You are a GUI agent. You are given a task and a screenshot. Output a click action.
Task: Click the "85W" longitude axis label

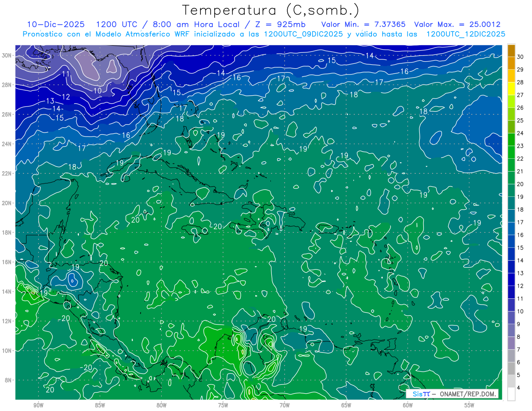point(100,405)
